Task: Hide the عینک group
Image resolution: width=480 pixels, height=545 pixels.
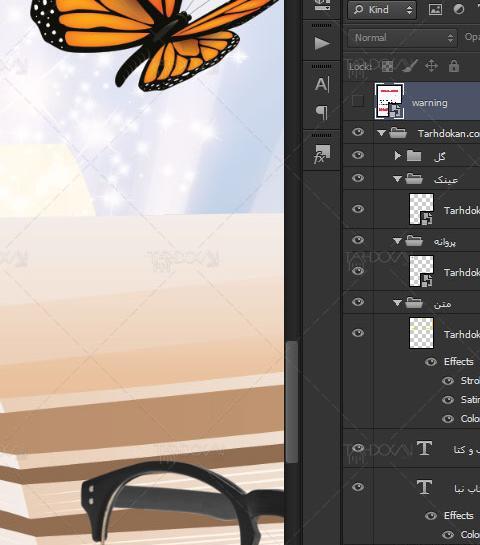Action: [x=358, y=178]
